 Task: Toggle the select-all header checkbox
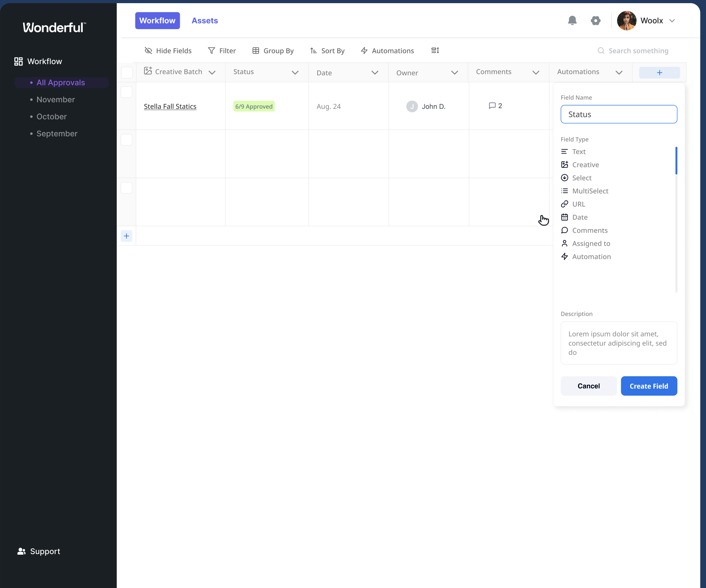click(x=127, y=73)
